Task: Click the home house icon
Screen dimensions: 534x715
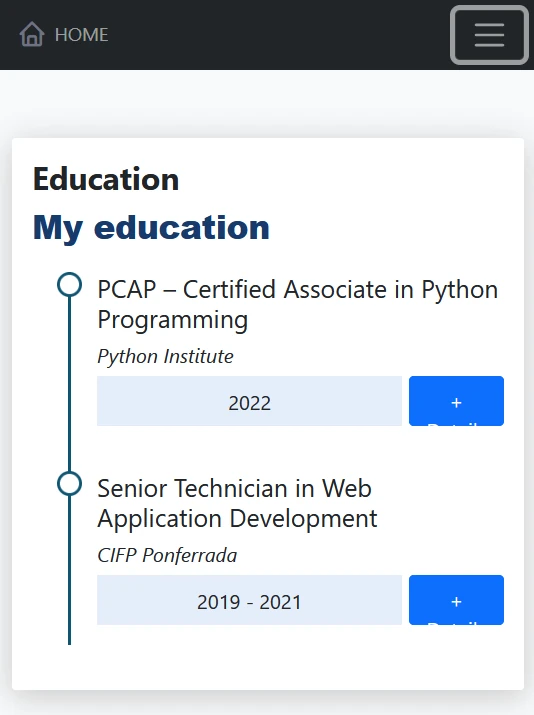Action: pos(32,35)
